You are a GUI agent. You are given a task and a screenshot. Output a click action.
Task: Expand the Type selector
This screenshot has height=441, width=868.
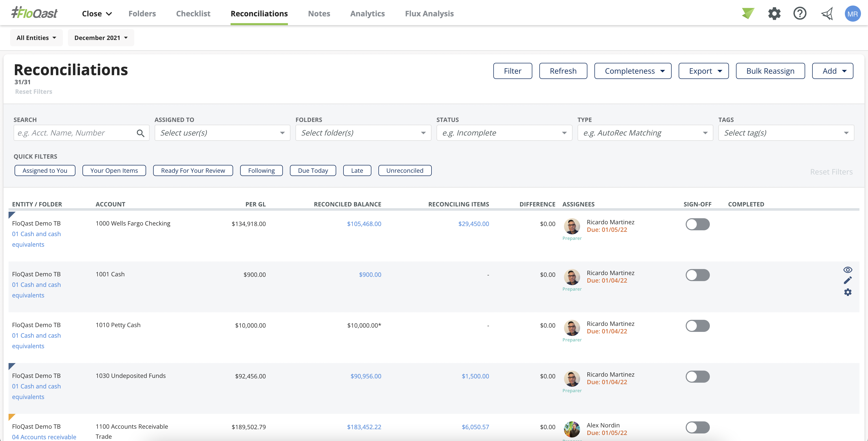645,133
